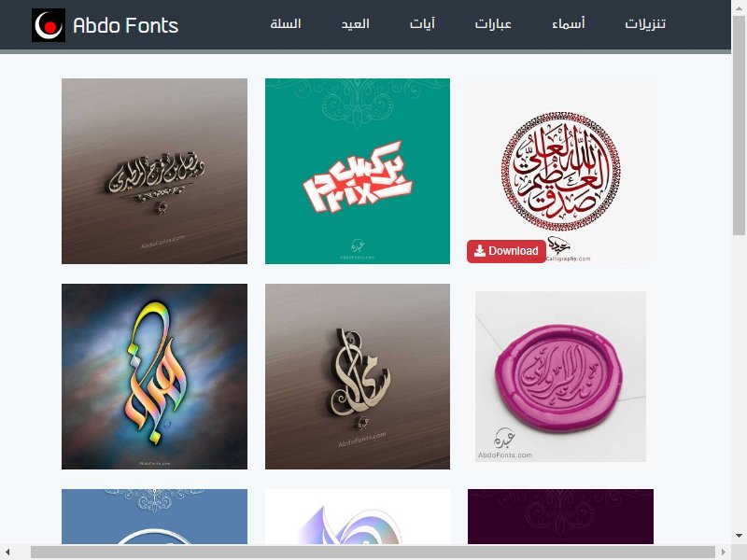
Task: Open the Abdo Fonts home link
Action: click(x=126, y=25)
